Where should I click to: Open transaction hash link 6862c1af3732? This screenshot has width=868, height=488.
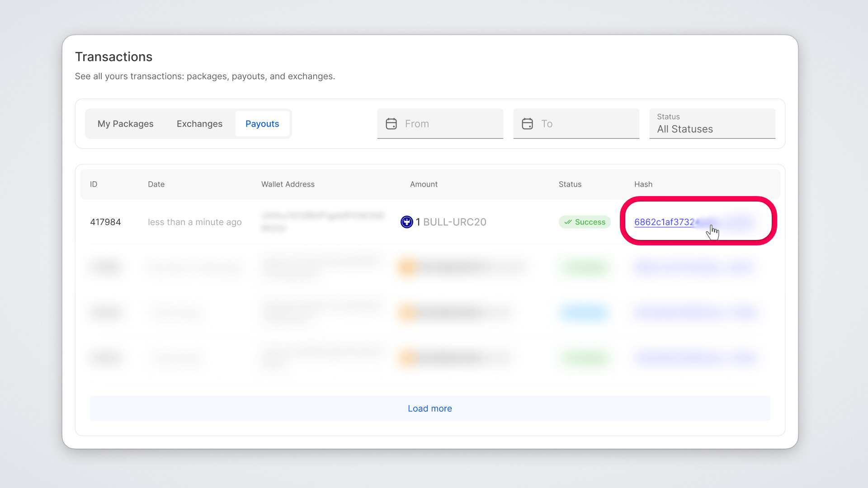click(664, 222)
